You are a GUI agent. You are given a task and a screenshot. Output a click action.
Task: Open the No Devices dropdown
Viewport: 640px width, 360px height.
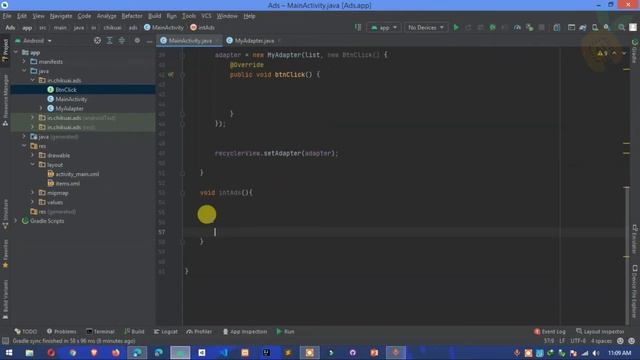pos(425,27)
